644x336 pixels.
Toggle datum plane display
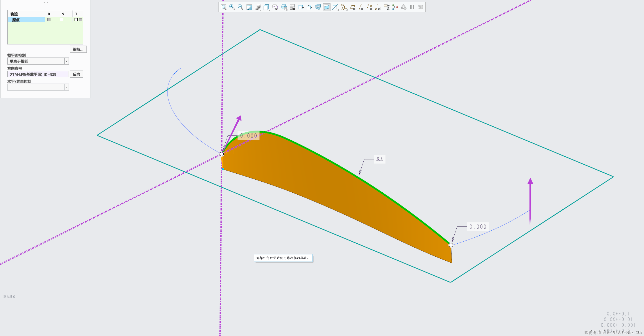tap(353, 7)
